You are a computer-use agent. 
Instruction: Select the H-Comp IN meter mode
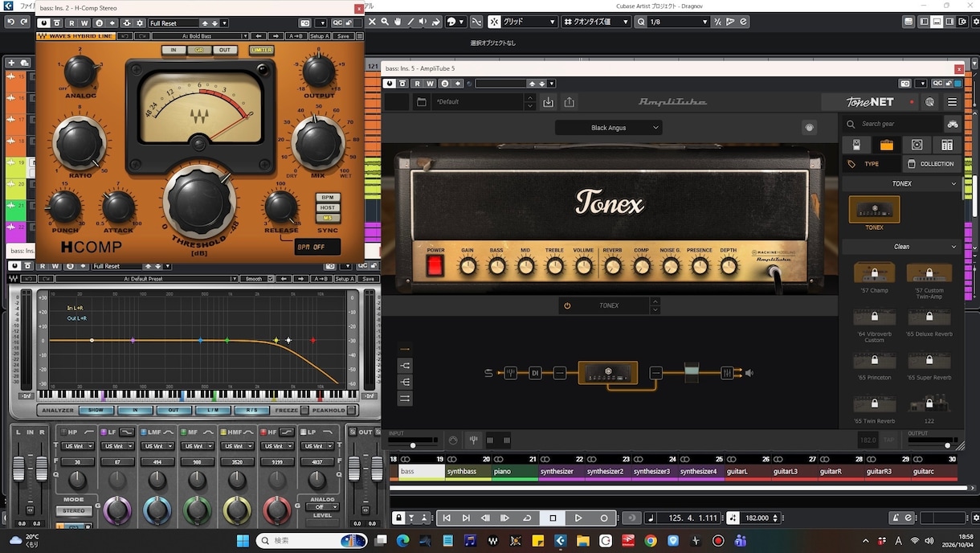(x=174, y=50)
